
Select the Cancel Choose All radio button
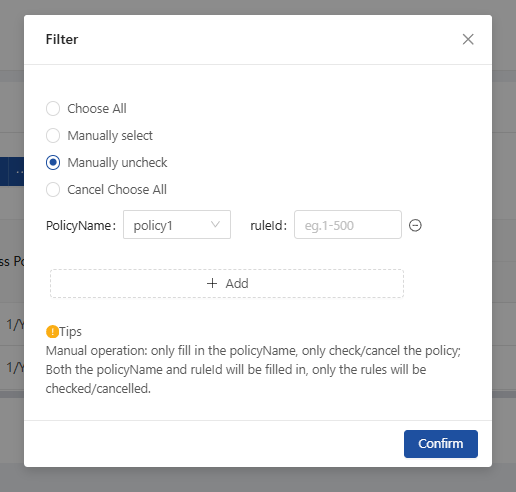tap(53, 190)
